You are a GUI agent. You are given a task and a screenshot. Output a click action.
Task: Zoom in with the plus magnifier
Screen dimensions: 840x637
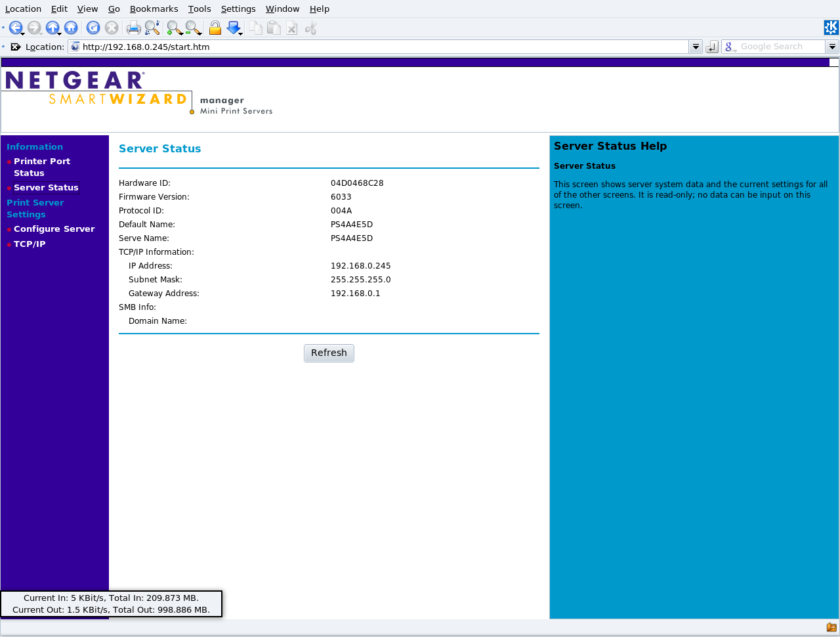(174, 28)
